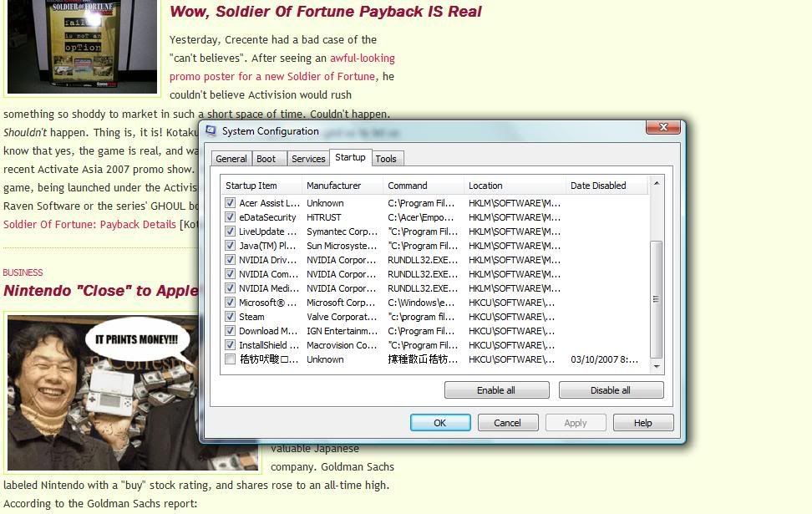Open the Nintendo "Close" to Apple headline
Image resolution: width=812 pixels, height=514 pixels.
[x=100, y=291]
